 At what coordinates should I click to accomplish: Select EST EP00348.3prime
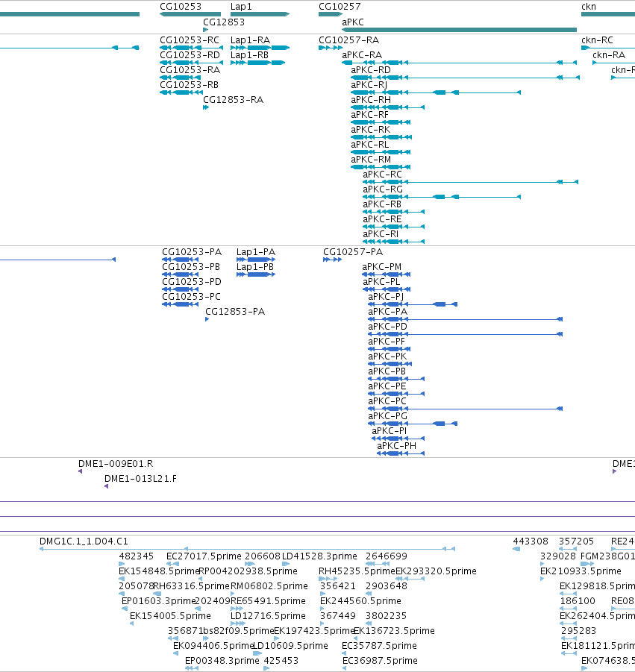pos(222,660)
